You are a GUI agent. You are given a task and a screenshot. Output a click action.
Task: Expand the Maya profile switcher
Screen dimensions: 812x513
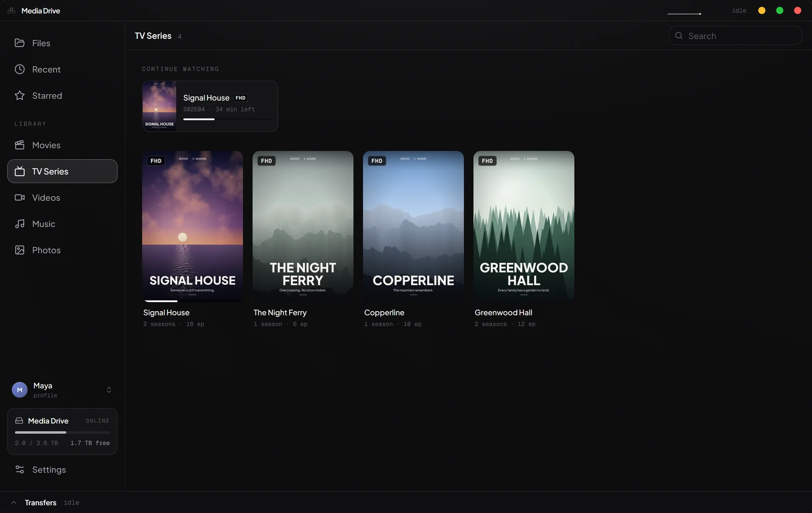109,390
